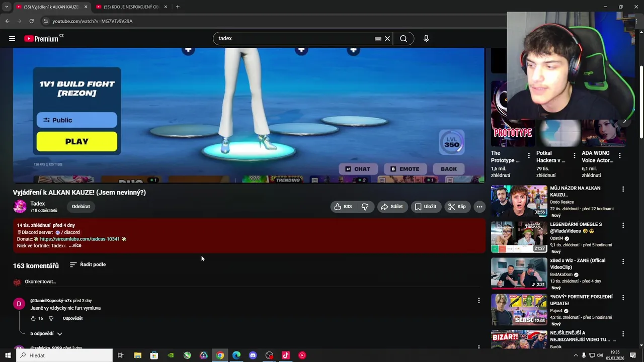This screenshot has width=644, height=362.
Task: Open 'LEGENDÁRNÍ OMEGLE S @VladaVideos' thumbnail
Action: (519, 237)
